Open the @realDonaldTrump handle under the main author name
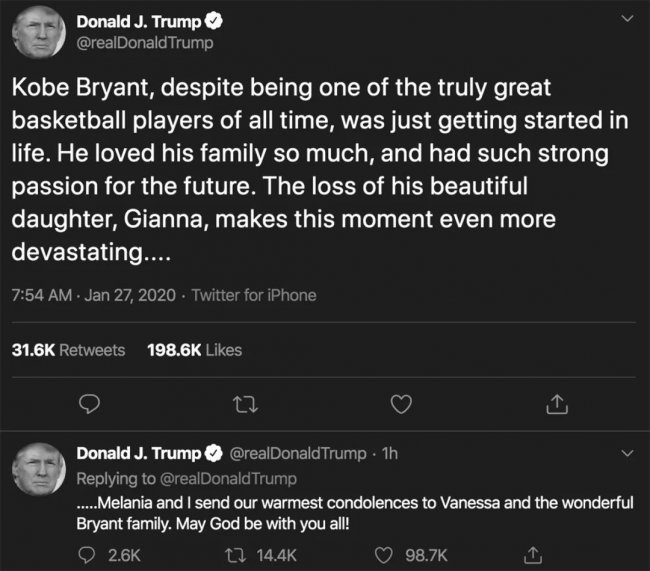Screen dimensions: 650x571 pyautogui.click(x=146, y=43)
